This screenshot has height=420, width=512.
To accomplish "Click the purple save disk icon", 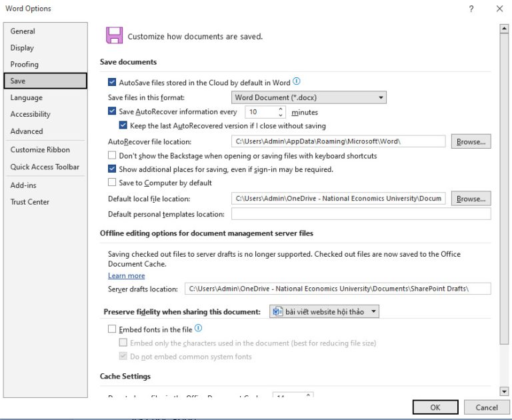I will (x=114, y=36).
